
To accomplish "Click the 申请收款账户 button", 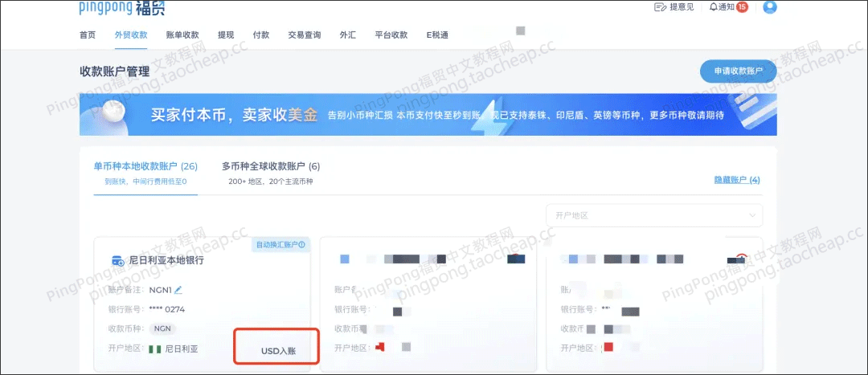I will coord(739,71).
